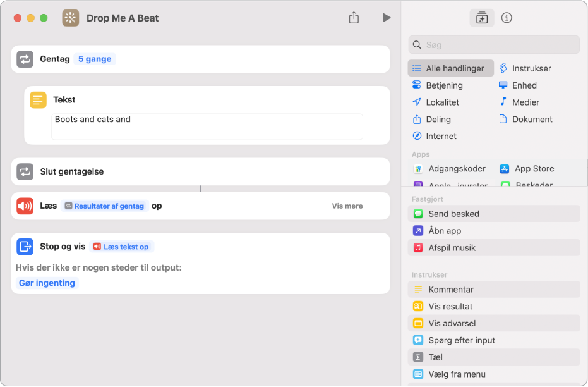Viewport: 588px width, 387px height.
Task: Click the Drop Me A Beat title
Action: (123, 18)
